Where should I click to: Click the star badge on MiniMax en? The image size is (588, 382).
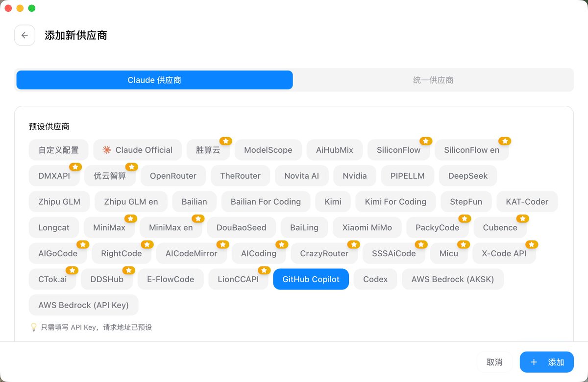pyautogui.click(x=198, y=218)
